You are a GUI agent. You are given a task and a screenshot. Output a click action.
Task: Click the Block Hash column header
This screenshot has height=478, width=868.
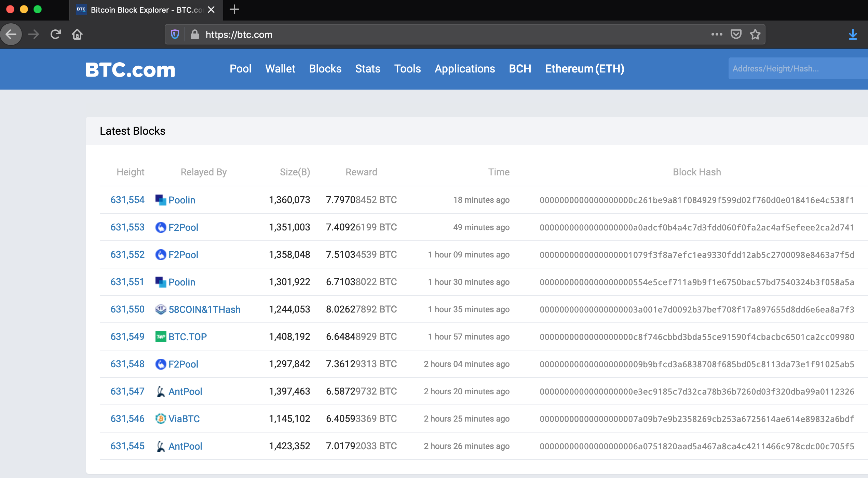697,172
